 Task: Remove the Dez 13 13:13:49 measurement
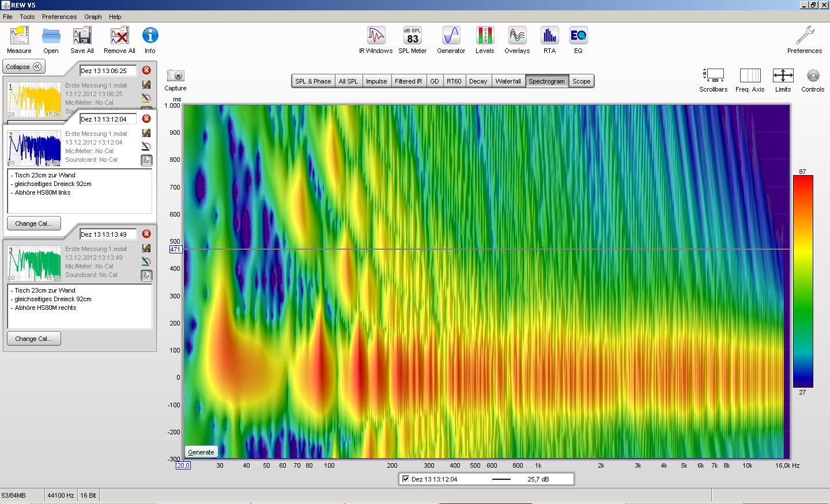coord(146,234)
